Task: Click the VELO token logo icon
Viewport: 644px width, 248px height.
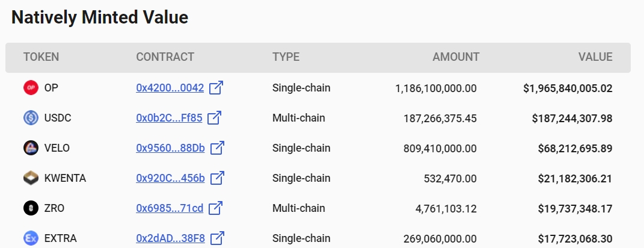Action: [31, 148]
